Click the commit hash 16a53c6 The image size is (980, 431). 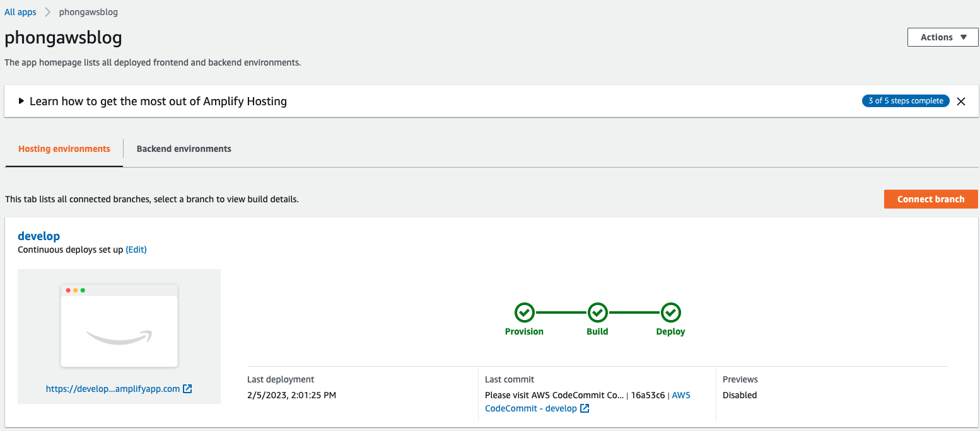[x=648, y=395]
